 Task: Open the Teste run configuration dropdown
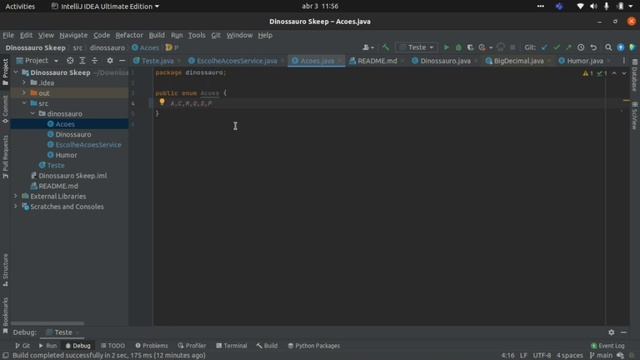(x=416, y=47)
